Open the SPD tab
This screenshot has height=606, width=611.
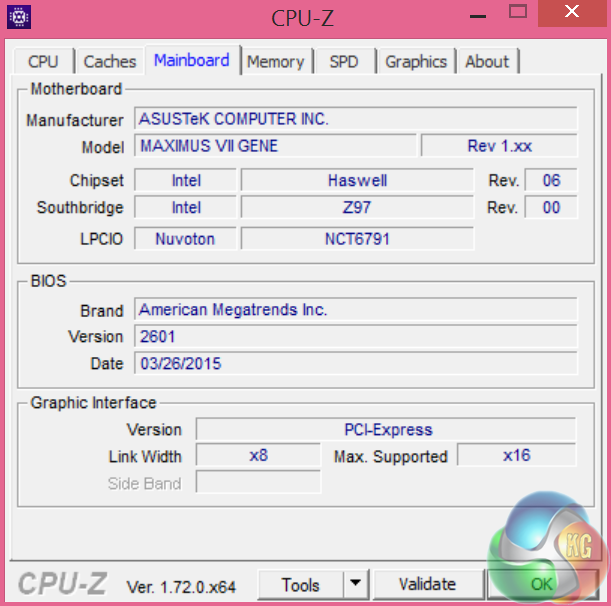344,62
